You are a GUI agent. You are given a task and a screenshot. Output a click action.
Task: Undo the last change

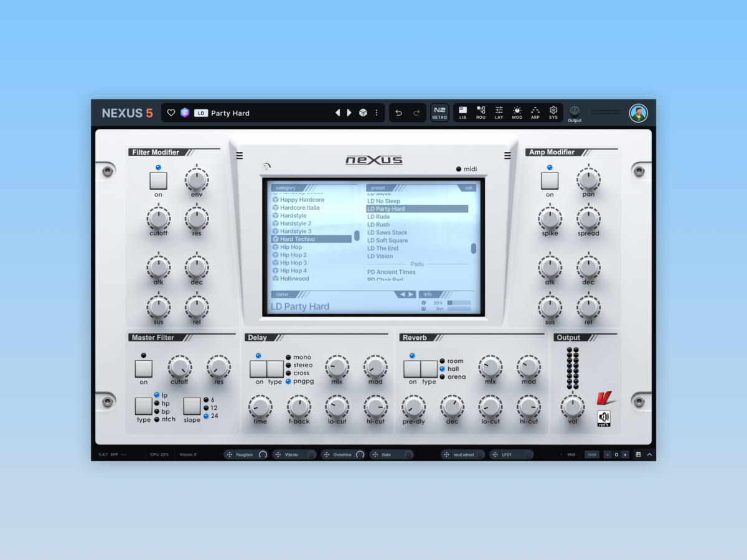click(399, 113)
